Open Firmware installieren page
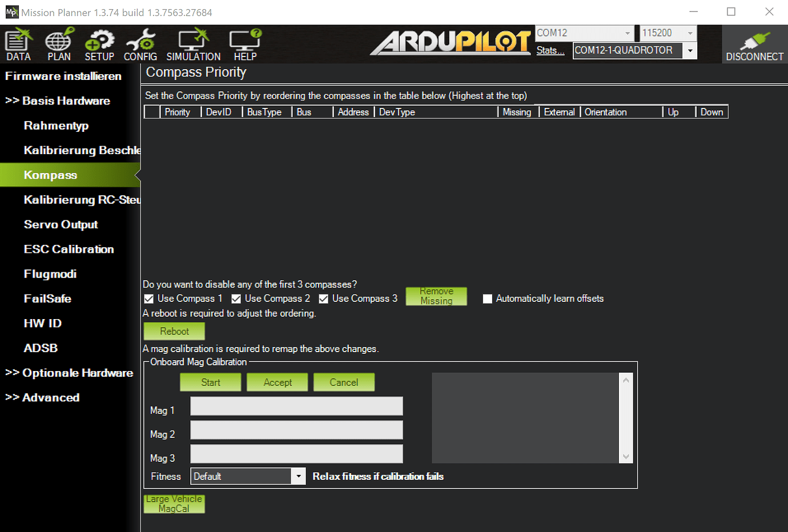Image resolution: width=788 pixels, height=532 pixels. pyautogui.click(x=63, y=76)
